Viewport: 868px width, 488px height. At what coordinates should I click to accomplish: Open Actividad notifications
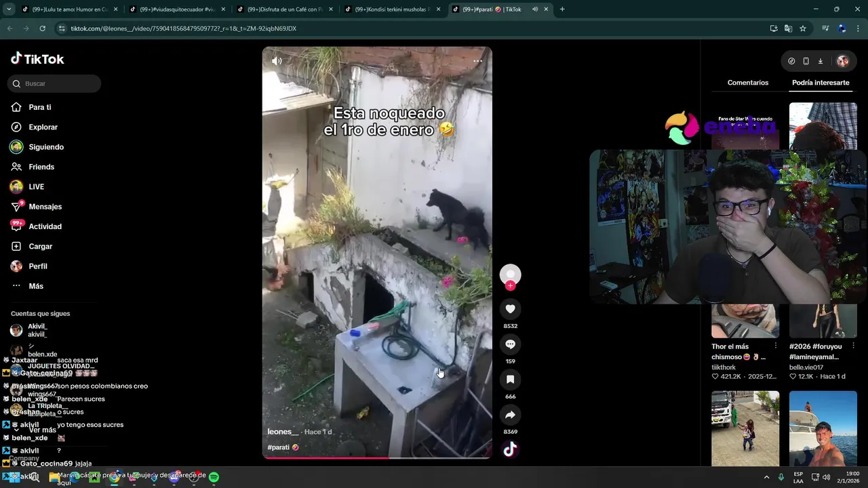pos(36,226)
